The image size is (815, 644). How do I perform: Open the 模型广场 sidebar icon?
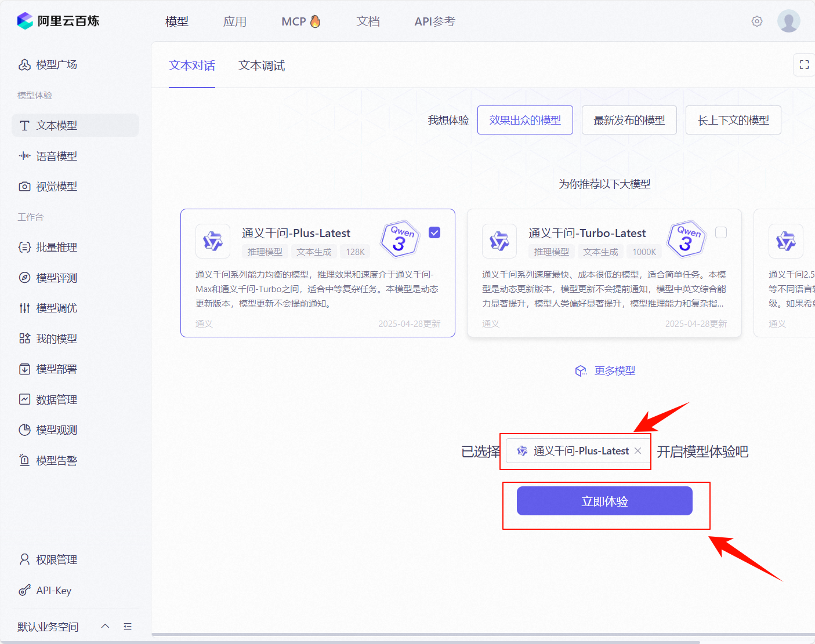point(24,64)
